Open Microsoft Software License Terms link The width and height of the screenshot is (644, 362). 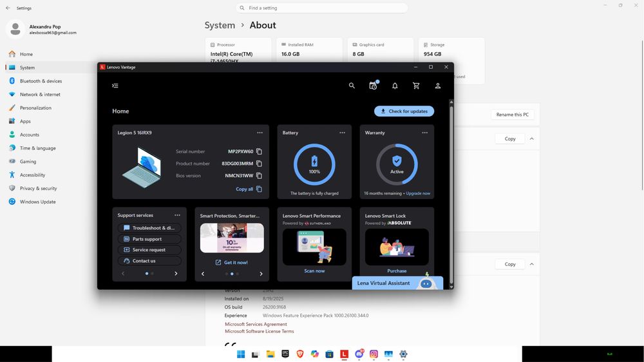(x=259, y=331)
